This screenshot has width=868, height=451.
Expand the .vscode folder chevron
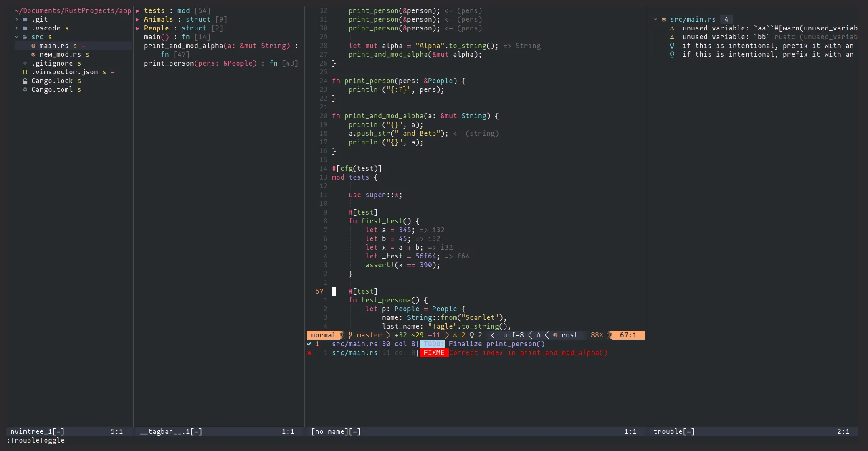point(17,28)
